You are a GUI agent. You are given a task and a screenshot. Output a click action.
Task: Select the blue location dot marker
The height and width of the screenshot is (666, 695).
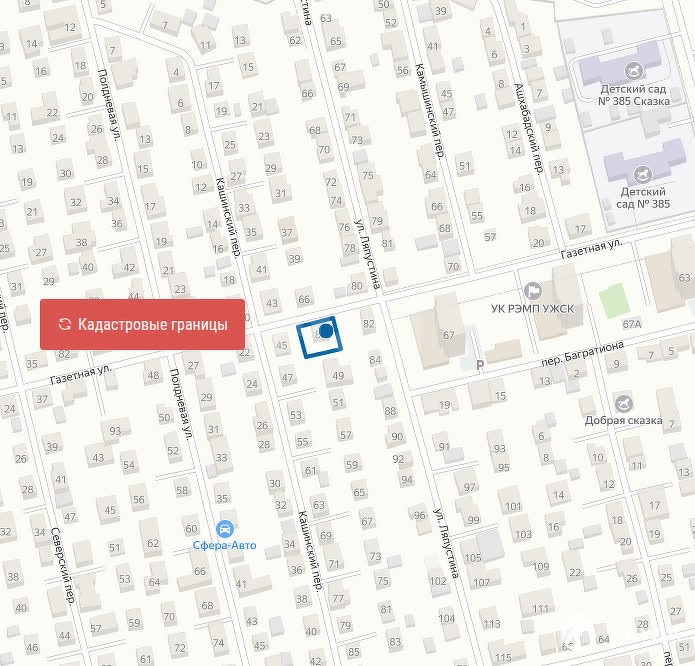(x=326, y=331)
